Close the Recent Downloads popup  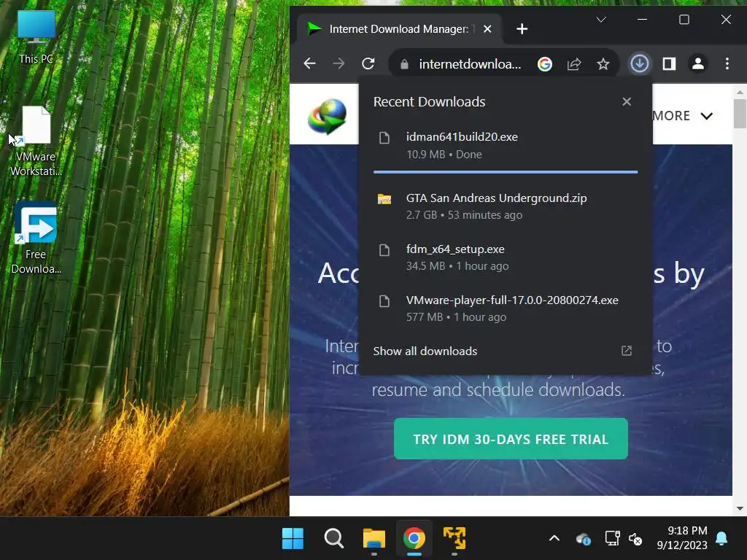(x=627, y=101)
